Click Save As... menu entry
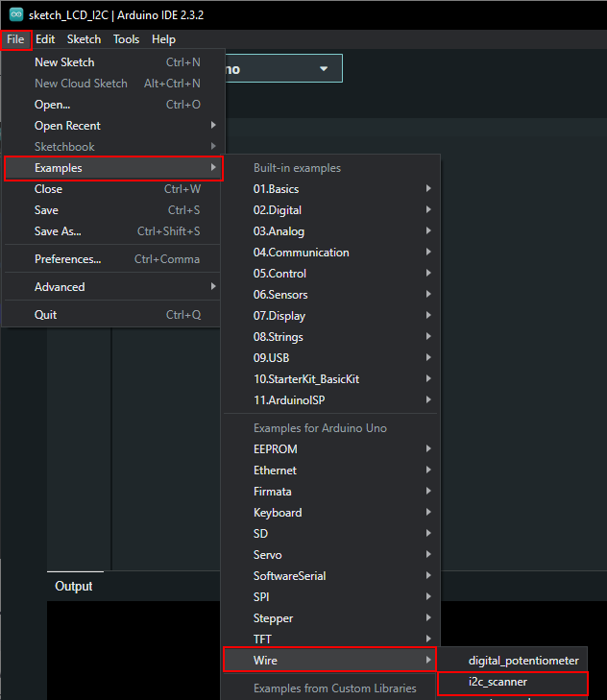Viewport: 607px width, 700px height. pyautogui.click(x=58, y=231)
